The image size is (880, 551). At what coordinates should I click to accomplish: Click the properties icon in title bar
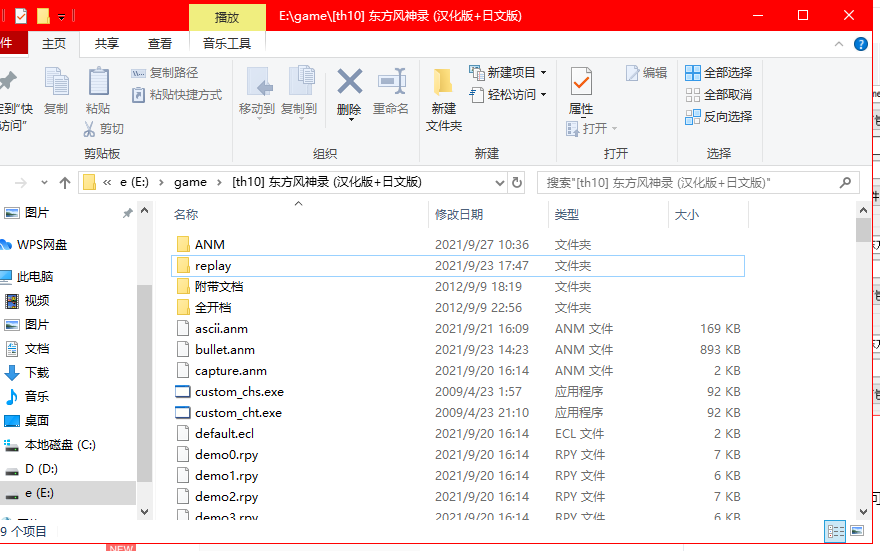point(21,16)
